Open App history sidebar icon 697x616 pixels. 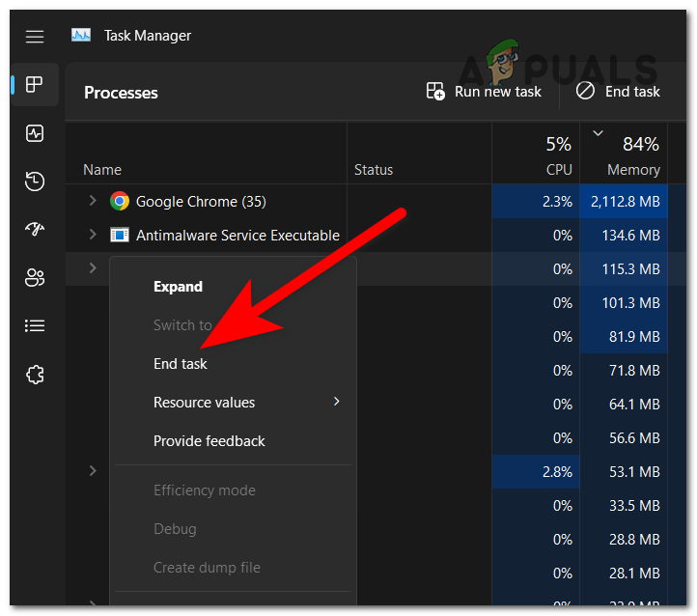pyautogui.click(x=35, y=182)
